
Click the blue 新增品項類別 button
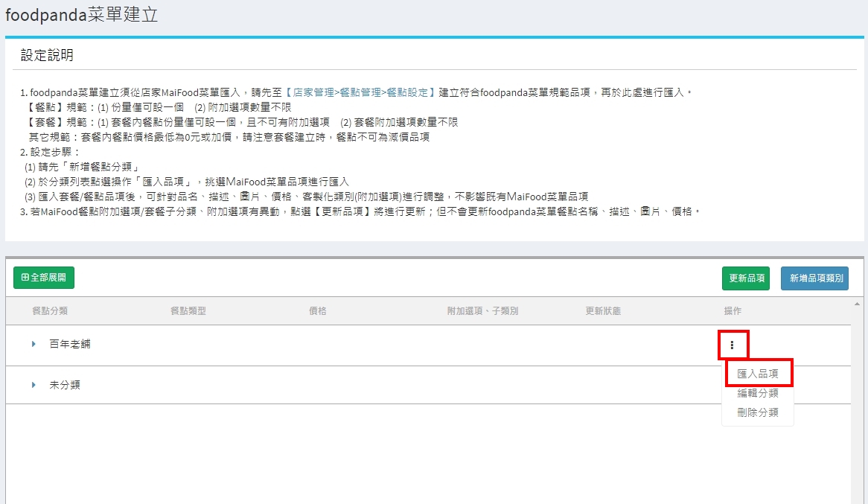[x=814, y=278]
